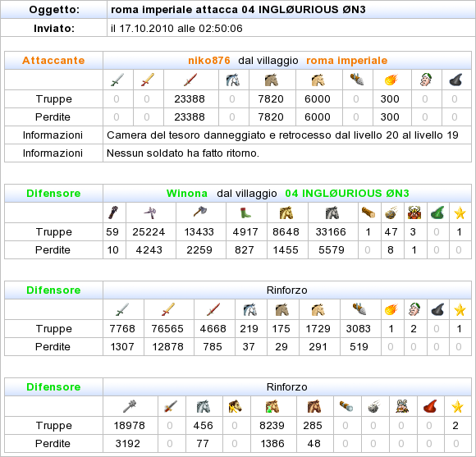
Task: Click the hero star icon above the 2
Action: (x=457, y=406)
